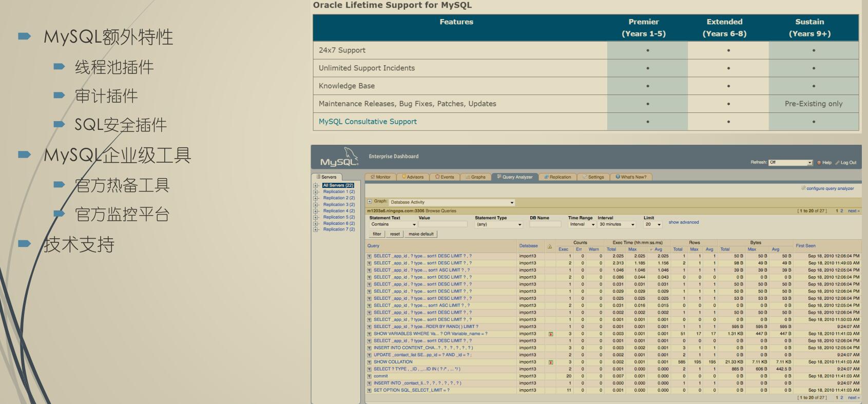Select the Servers panel tab
868x404 pixels.
[x=326, y=177]
